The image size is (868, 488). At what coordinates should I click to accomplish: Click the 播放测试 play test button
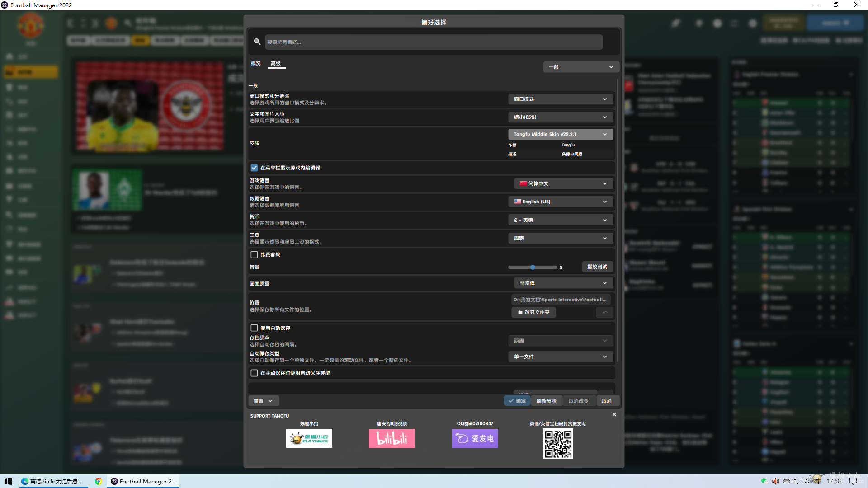pos(597,267)
